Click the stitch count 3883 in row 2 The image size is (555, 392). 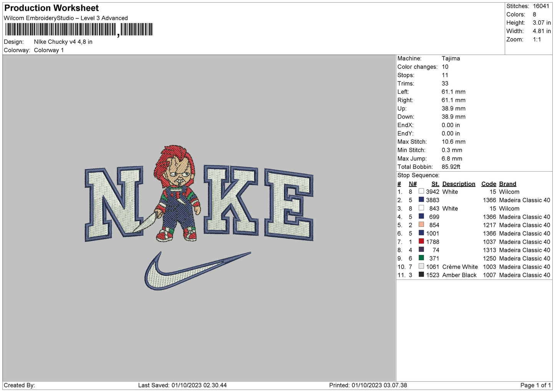point(432,200)
